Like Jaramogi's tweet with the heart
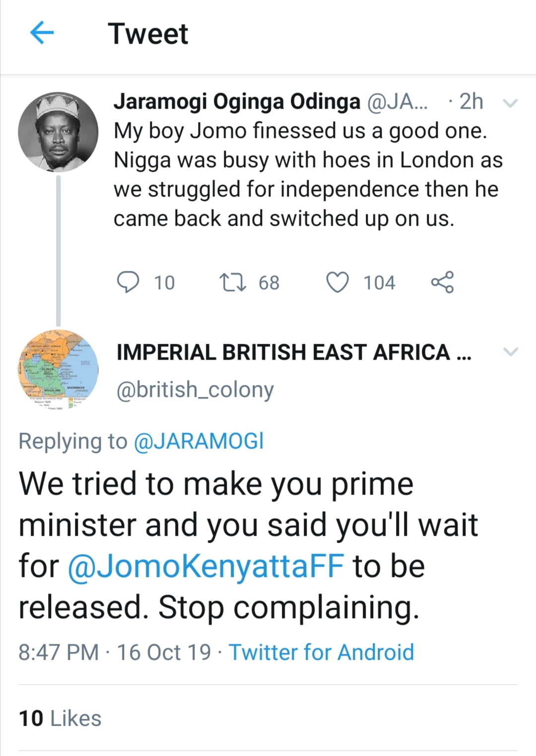 click(337, 282)
